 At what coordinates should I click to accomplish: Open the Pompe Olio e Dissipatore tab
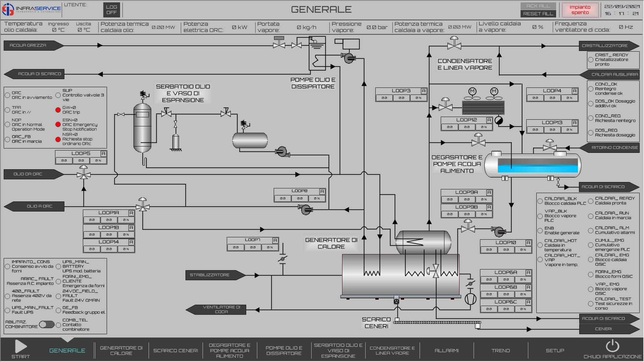point(284,351)
